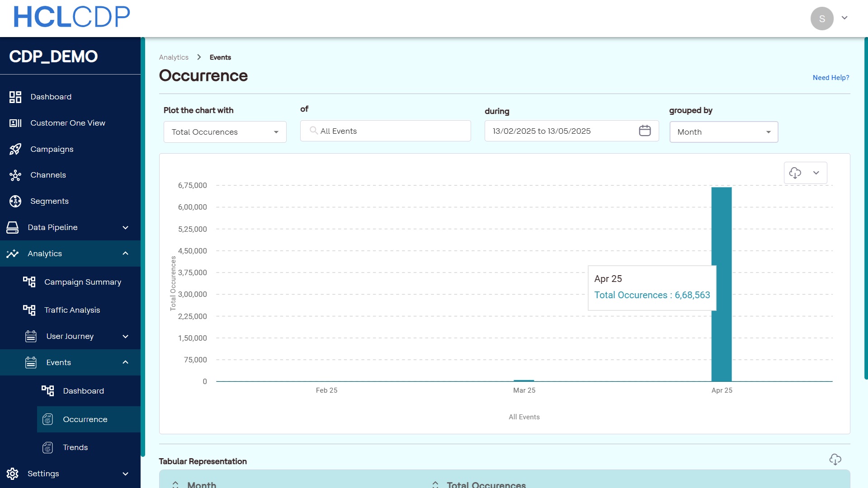Click the Segments icon in sidebar

coord(15,202)
